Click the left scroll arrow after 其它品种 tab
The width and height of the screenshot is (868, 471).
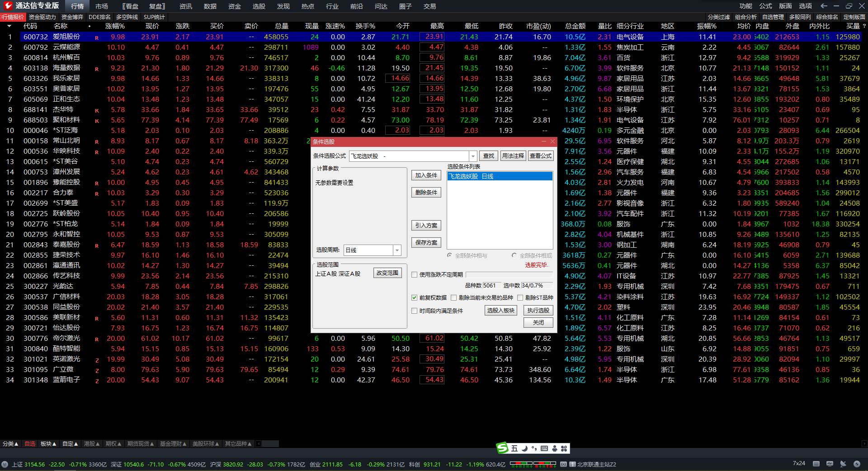point(259,444)
